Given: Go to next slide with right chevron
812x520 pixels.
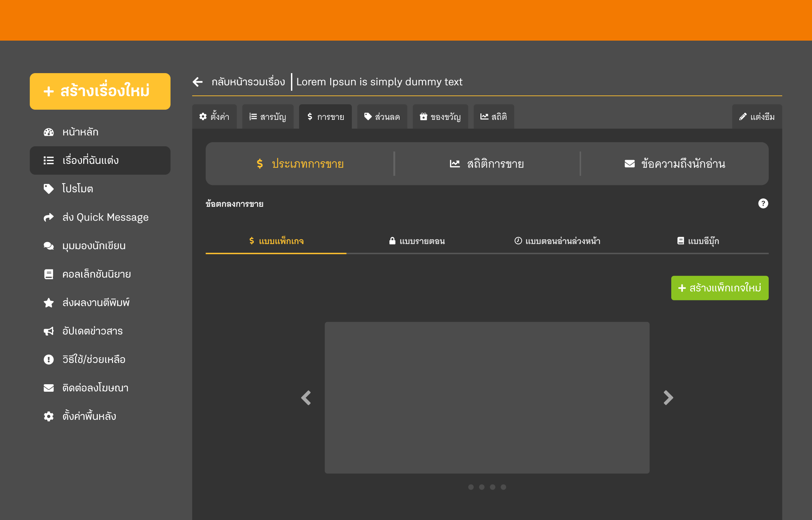Looking at the screenshot, I should pyautogui.click(x=668, y=398).
